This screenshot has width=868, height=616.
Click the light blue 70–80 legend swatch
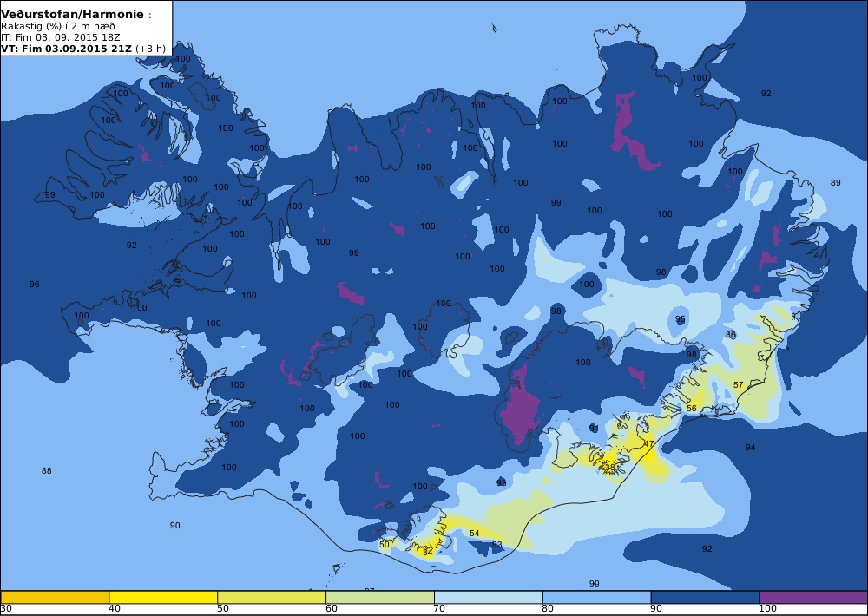coord(489,597)
